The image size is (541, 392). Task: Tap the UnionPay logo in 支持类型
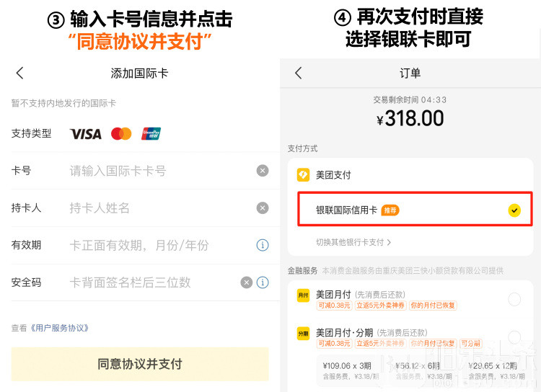coord(151,133)
